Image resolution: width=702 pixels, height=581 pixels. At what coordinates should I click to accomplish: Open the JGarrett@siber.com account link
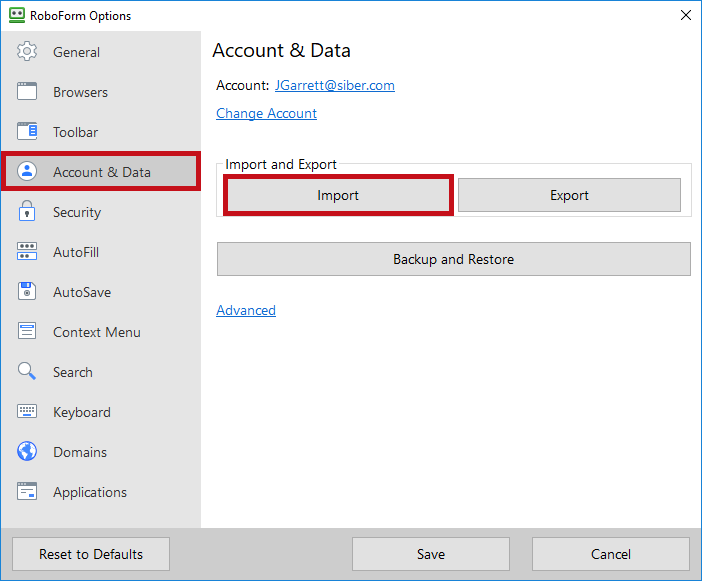tap(335, 86)
